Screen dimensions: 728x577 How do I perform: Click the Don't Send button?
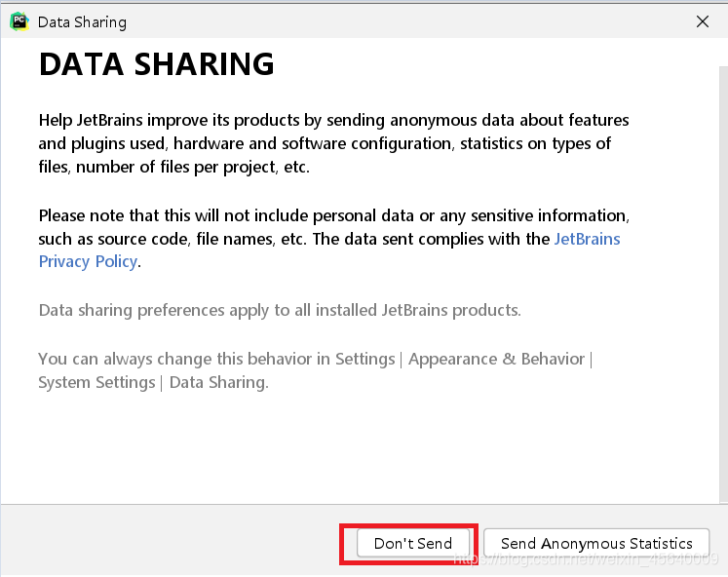(x=413, y=543)
